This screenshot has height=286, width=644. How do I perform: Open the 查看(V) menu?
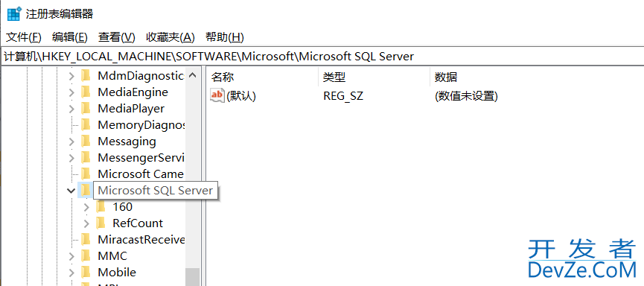pyautogui.click(x=117, y=37)
